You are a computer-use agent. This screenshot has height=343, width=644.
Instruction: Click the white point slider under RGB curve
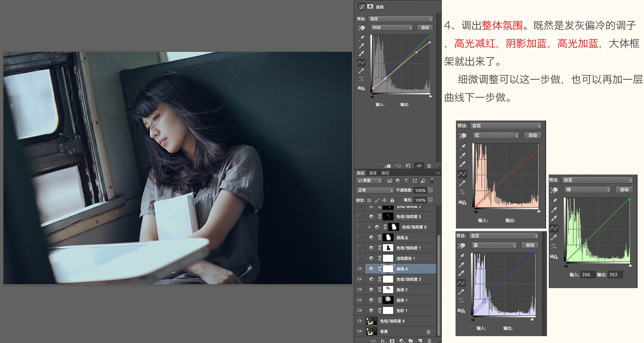click(x=430, y=96)
